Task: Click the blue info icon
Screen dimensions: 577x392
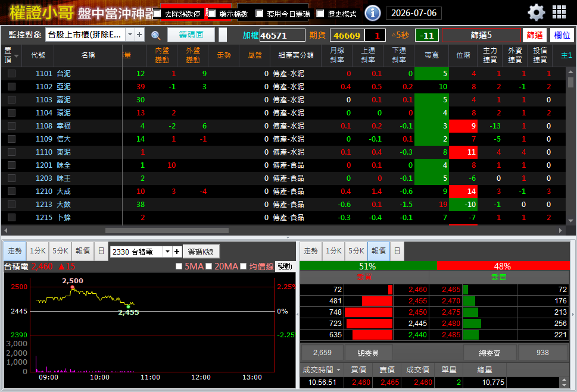Action: (x=372, y=13)
